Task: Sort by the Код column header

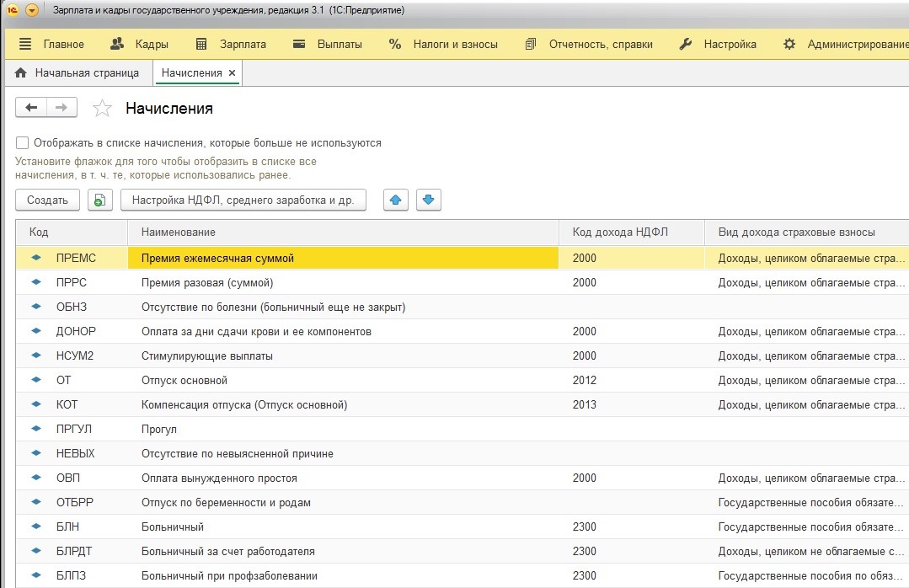Action: (72, 232)
